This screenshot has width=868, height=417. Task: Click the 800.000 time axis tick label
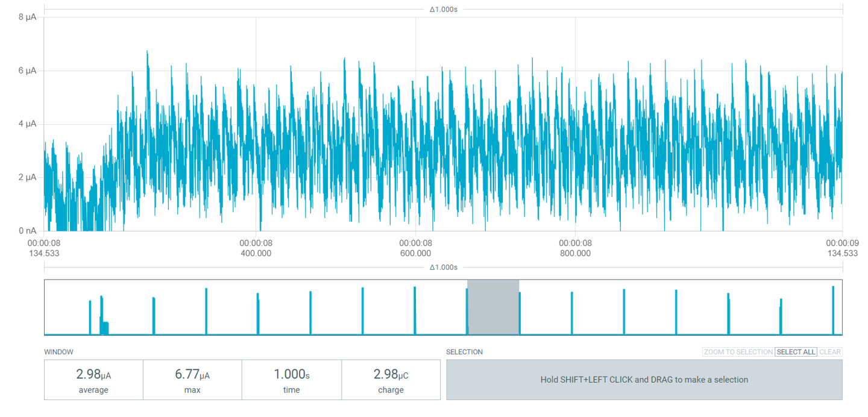[x=575, y=254]
